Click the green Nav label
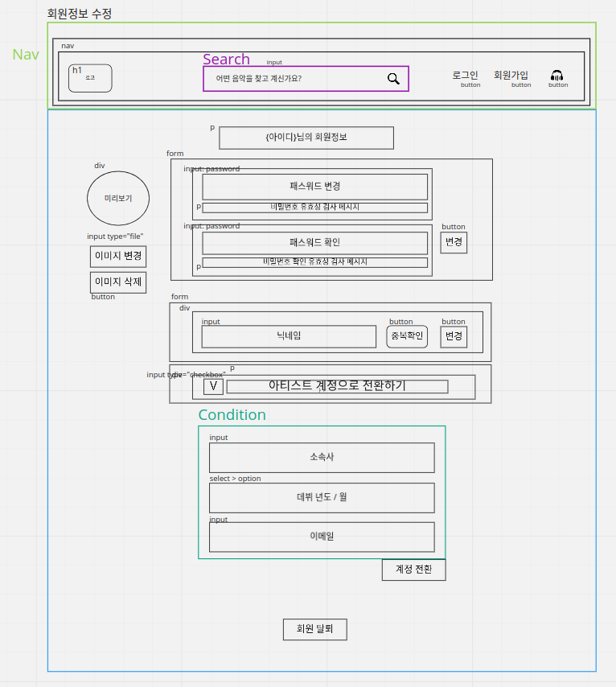The image size is (616, 687). click(26, 55)
